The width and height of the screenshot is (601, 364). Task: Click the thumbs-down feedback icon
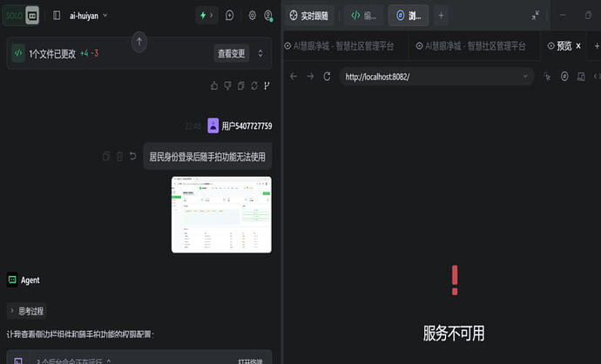pos(227,86)
